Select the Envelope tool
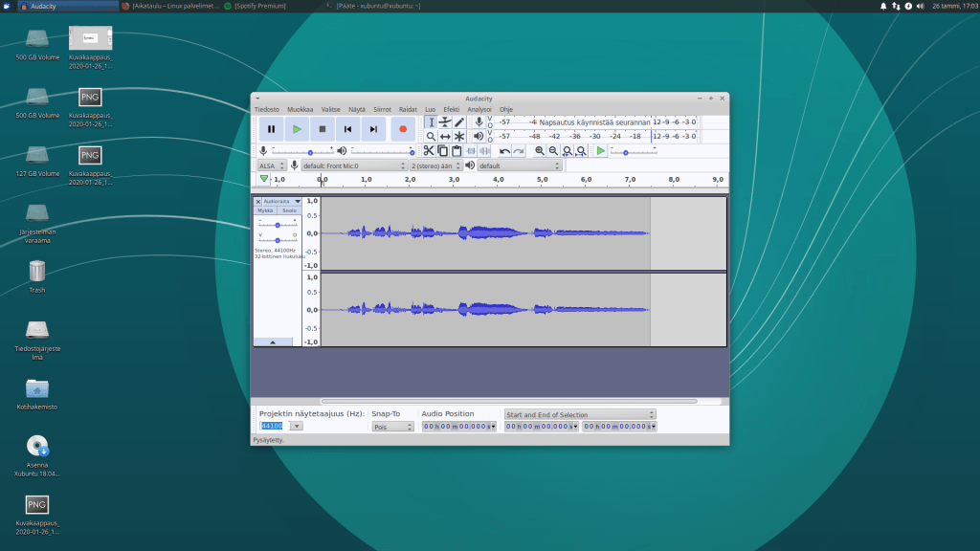Screen dimensions: 980x551 pyautogui.click(x=445, y=122)
